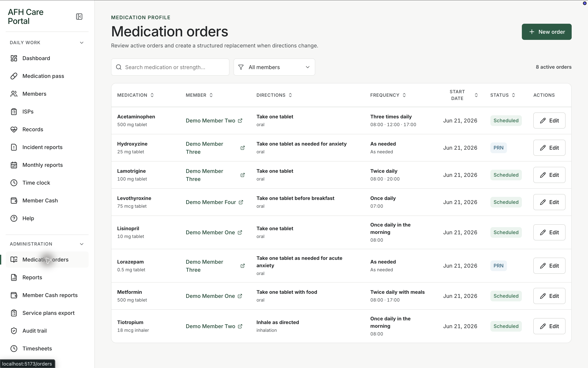Click the Member Cash wallet icon
588x368 pixels.
[14, 201]
